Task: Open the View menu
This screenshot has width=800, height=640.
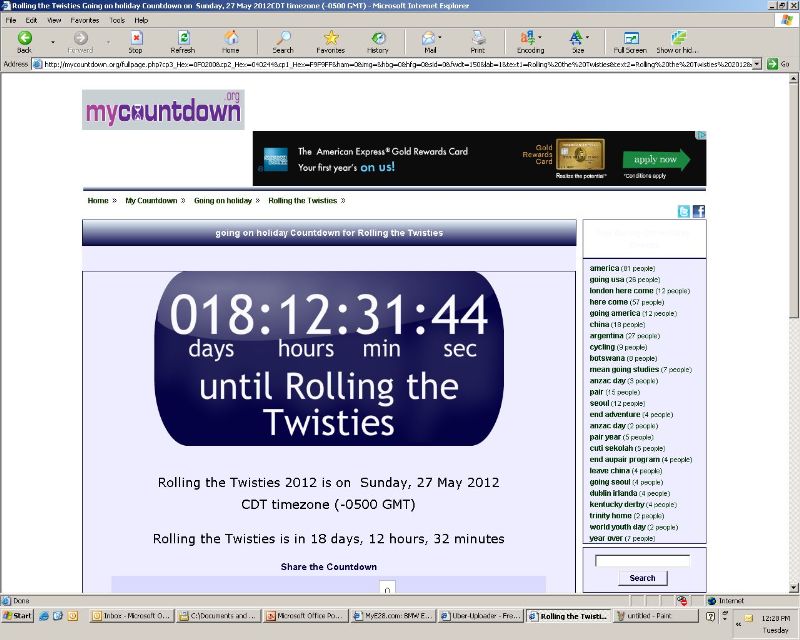Action: [x=54, y=20]
